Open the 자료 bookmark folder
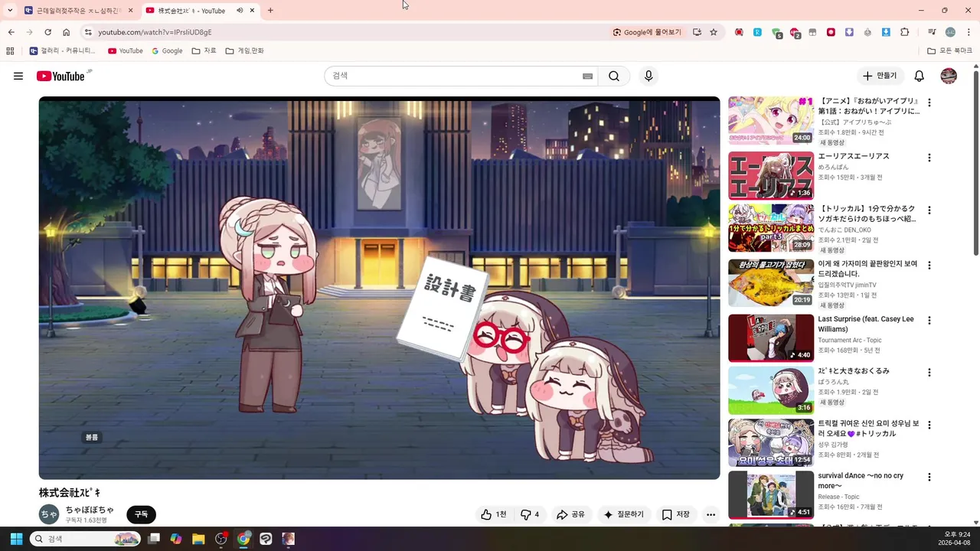 coord(204,51)
